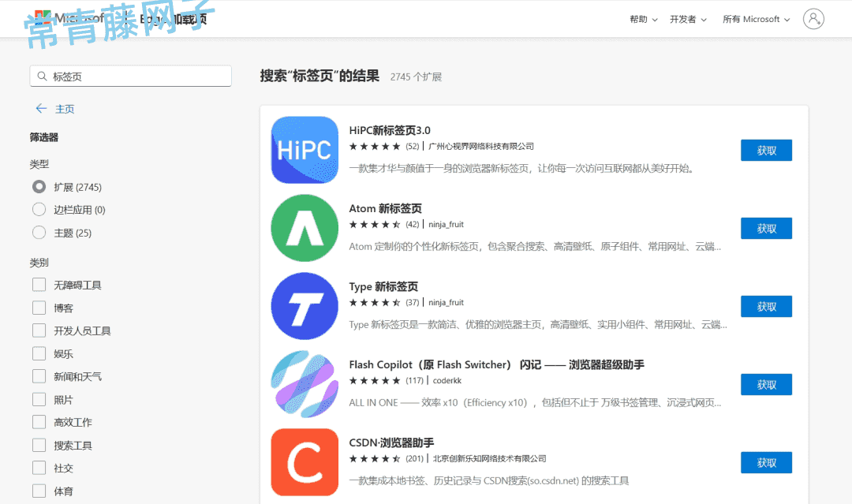Viewport: 852px width, 504px height.
Task: Get the Flash Copilot extension
Action: pyautogui.click(x=766, y=385)
